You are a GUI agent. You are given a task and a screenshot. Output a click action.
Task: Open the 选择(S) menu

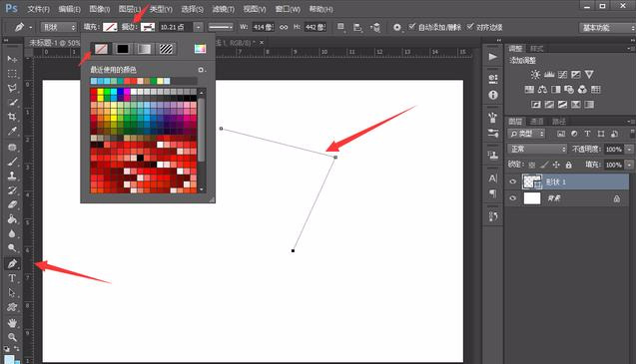(x=192, y=9)
